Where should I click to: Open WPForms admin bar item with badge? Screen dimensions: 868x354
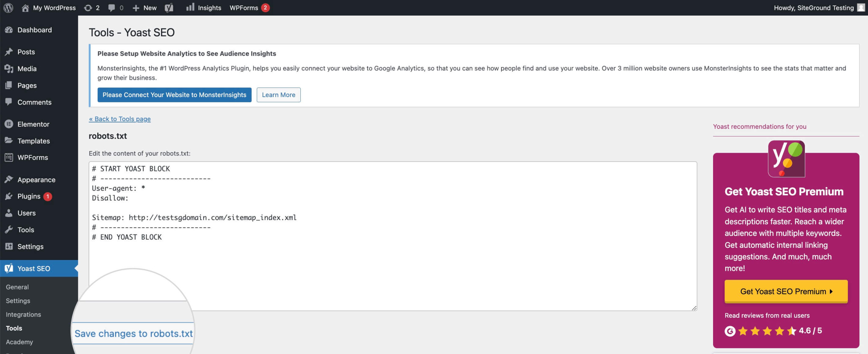click(249, 7)
